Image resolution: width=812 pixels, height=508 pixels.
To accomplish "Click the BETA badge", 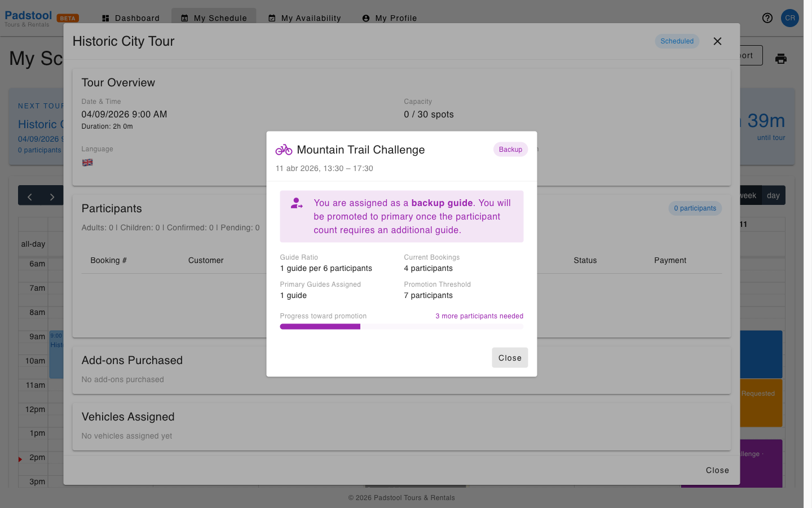I will (x=68, y=18).
